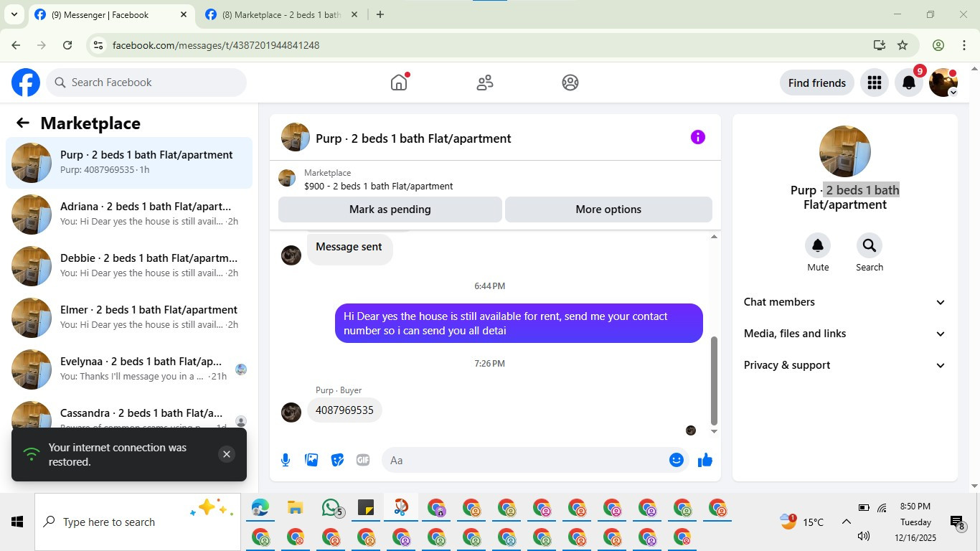Screen dimensions: 980x551
Task: Click the conversation title Purp · 2 beds header
Action: pos(413,138)
